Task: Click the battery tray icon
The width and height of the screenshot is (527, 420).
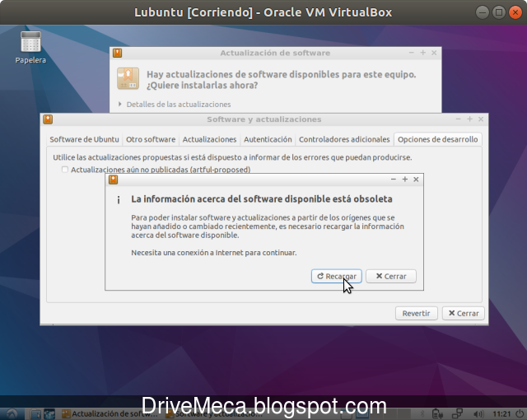Action: point(437,414)
